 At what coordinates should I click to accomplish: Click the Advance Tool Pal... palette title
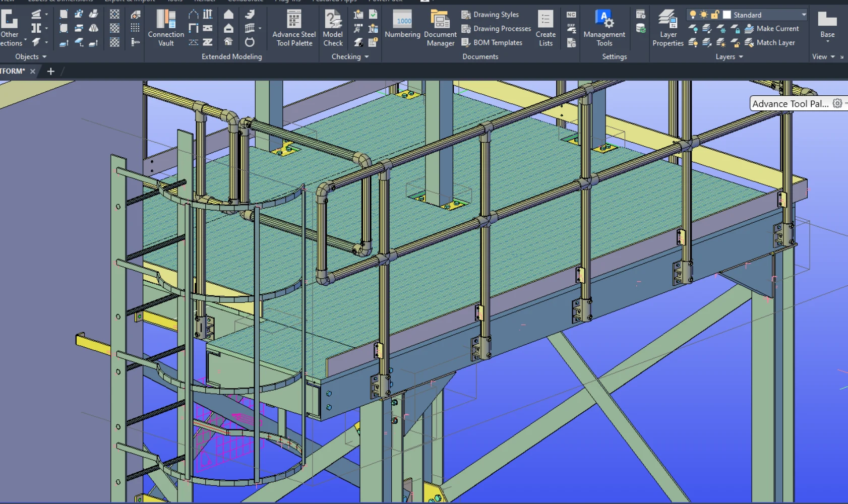click(x=790, y=103)
